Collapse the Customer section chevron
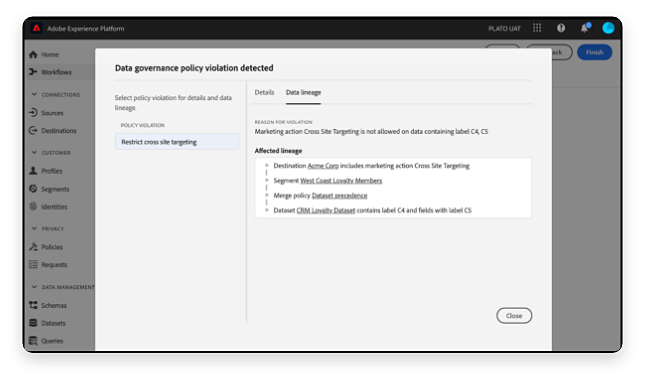 coord(34,153)
